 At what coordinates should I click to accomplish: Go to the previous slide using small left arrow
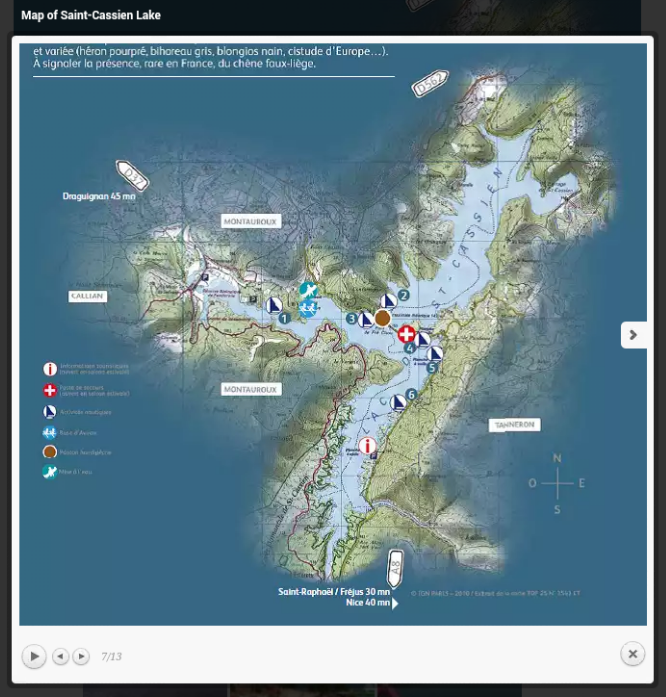pyautogui.click(x=60, y=656)
